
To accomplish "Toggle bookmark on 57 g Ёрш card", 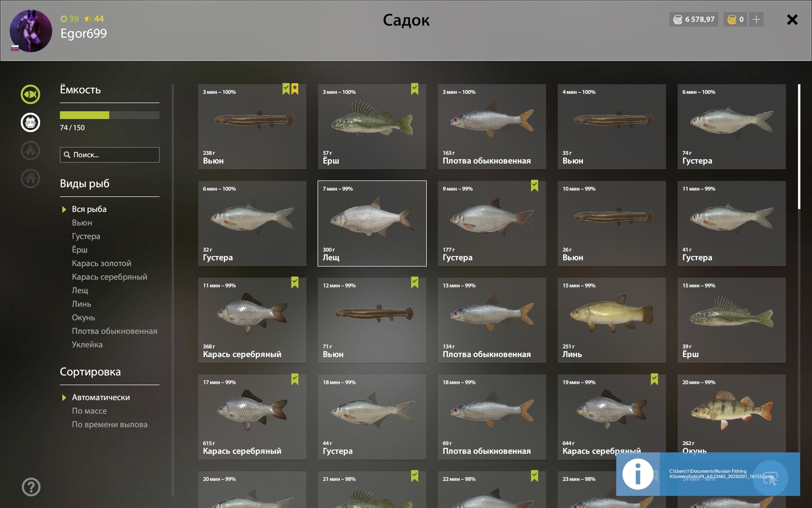I will click(415, 89).
